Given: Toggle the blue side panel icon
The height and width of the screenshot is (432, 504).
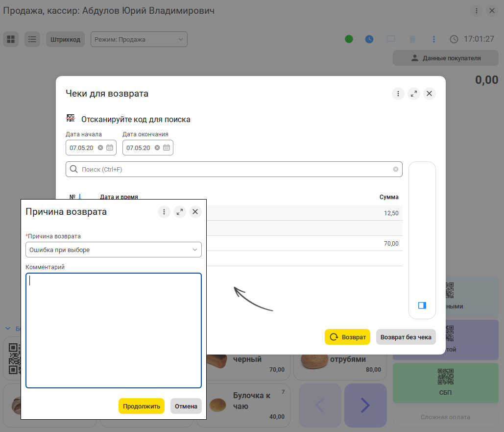Looking at the screenshot, I should pos(422,305).
